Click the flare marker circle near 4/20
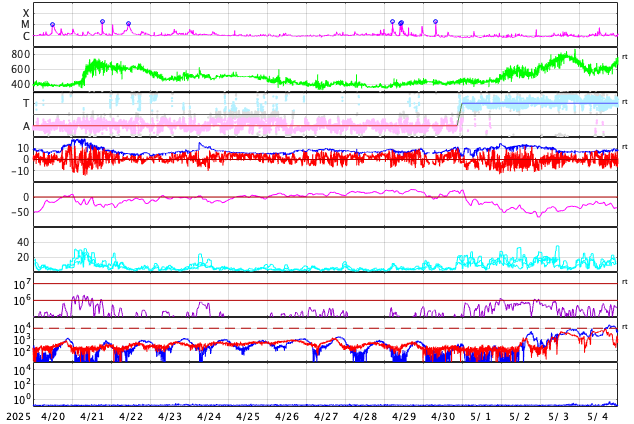This screenshot has height=424, width=634. pyautogui.click(x=53, y=25)
